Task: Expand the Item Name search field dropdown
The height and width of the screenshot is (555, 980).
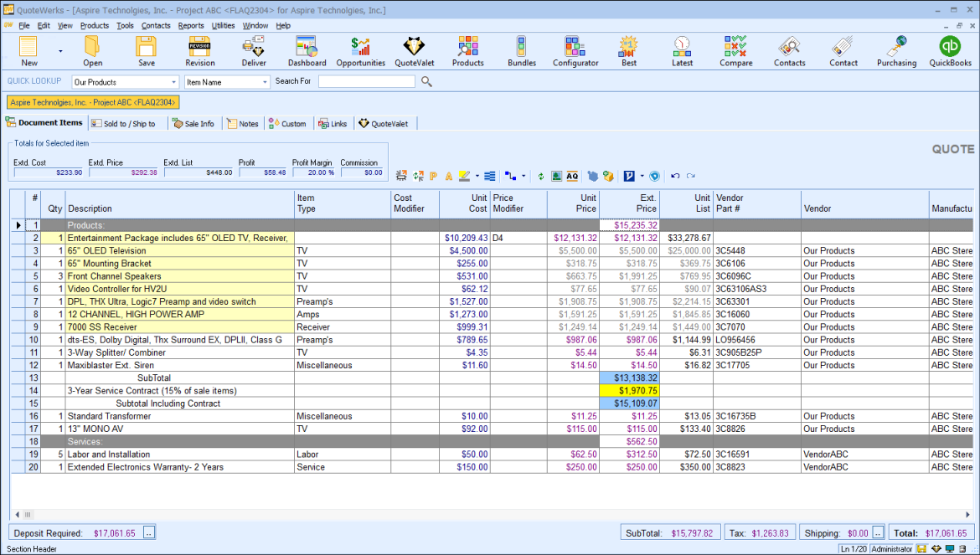Action: 266,82
